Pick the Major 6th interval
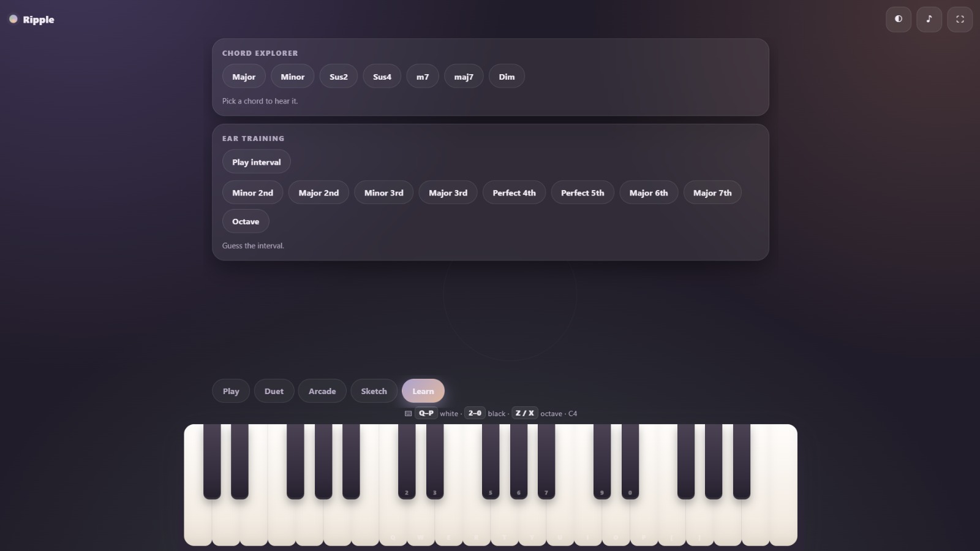 [649, 192]
